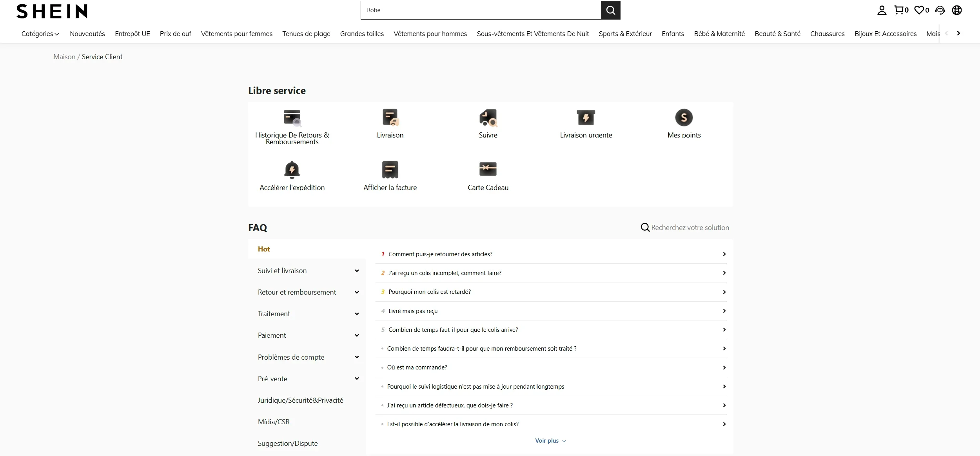Screen dimensions: 980x456
Task: Click Recherchez votre solution field
Action: coord(690,228)
